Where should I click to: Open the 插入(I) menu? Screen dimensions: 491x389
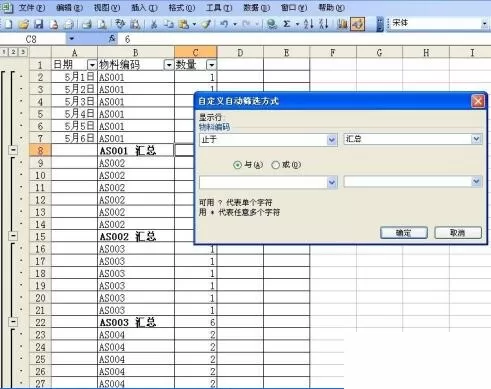click(144, 7)
